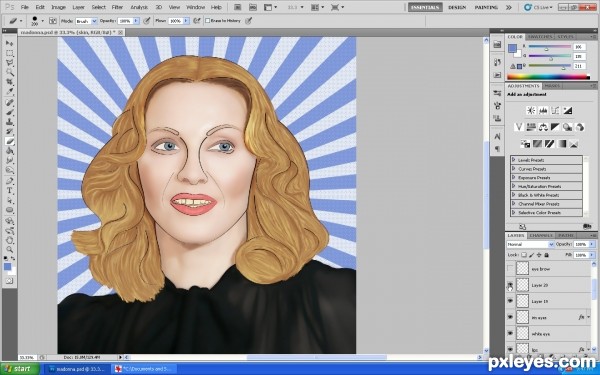
Task: Select the Clone Stamp tool
Action: (x=10, y=122)
